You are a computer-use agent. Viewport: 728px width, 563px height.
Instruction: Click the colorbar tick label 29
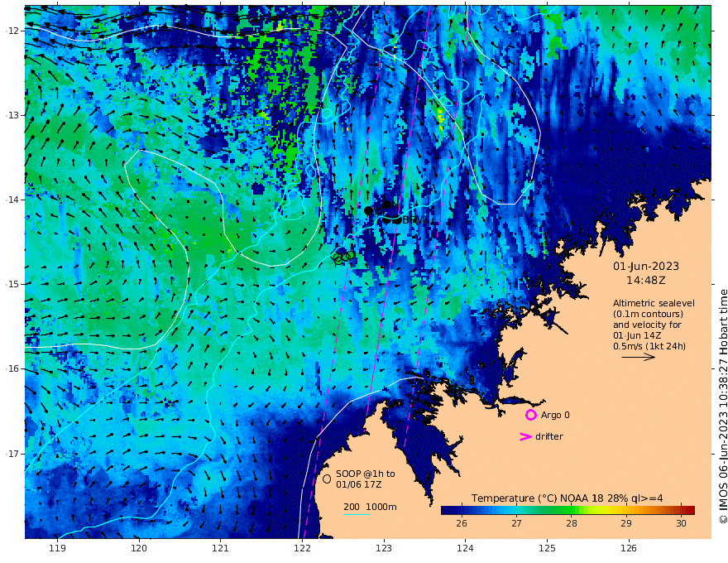pyautogui.click(x=626, y=523)
